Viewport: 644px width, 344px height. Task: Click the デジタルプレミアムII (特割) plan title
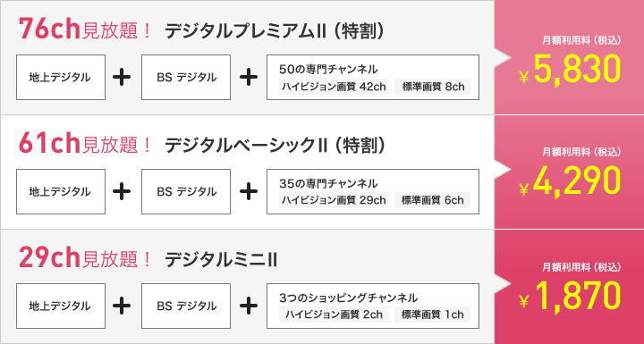click(x=275, y=31)
